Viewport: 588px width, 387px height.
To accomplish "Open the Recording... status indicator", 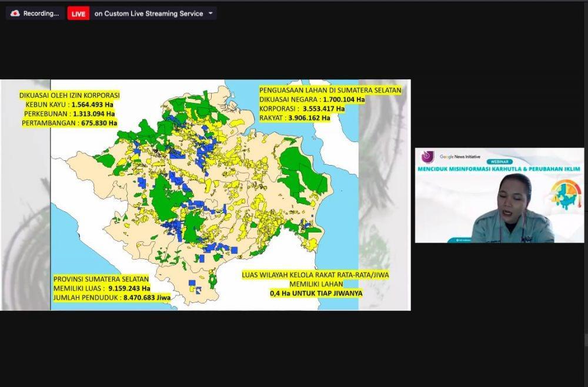I will pyautogui.click(x=35, y=14).
